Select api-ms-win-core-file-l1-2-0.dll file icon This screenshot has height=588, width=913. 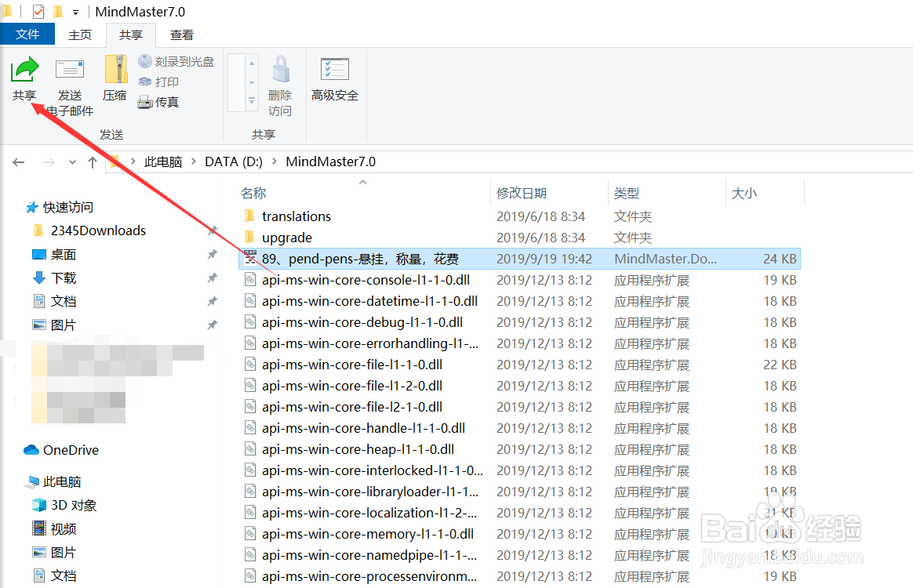point(250,386)
